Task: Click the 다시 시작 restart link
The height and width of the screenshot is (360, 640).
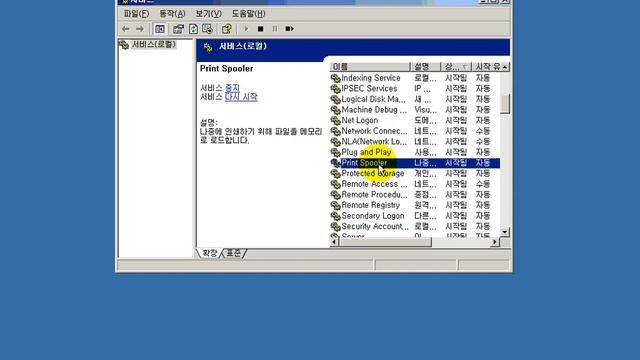Action: 241,97
